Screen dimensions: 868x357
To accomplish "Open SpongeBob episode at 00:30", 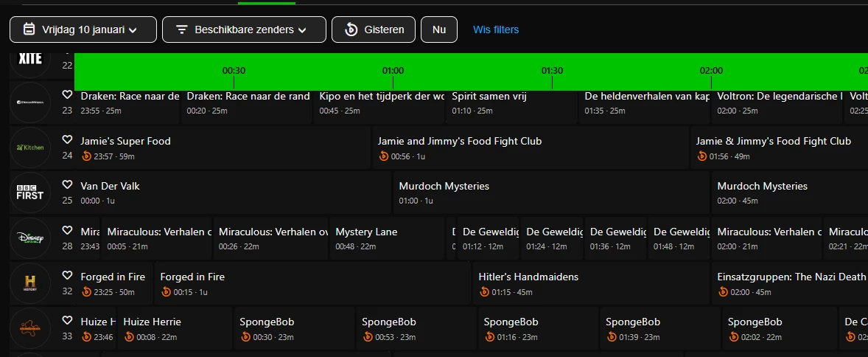I will pos(295,328).
